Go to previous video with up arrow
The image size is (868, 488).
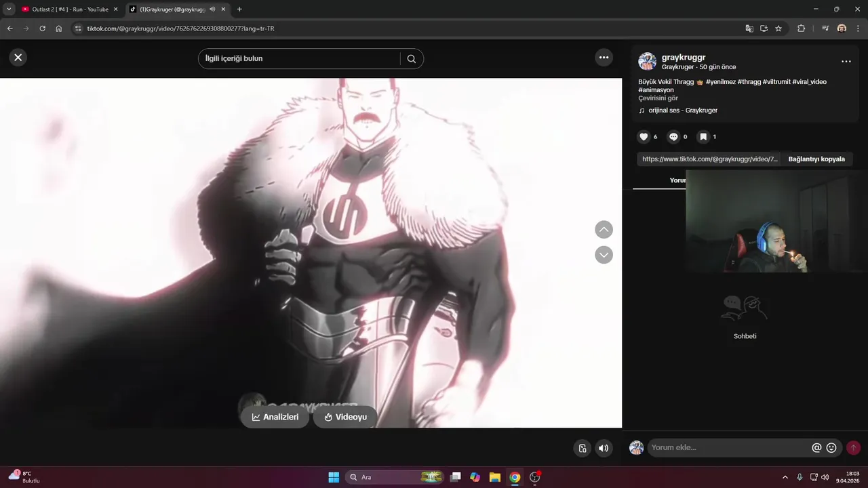[x=604, y=230]
